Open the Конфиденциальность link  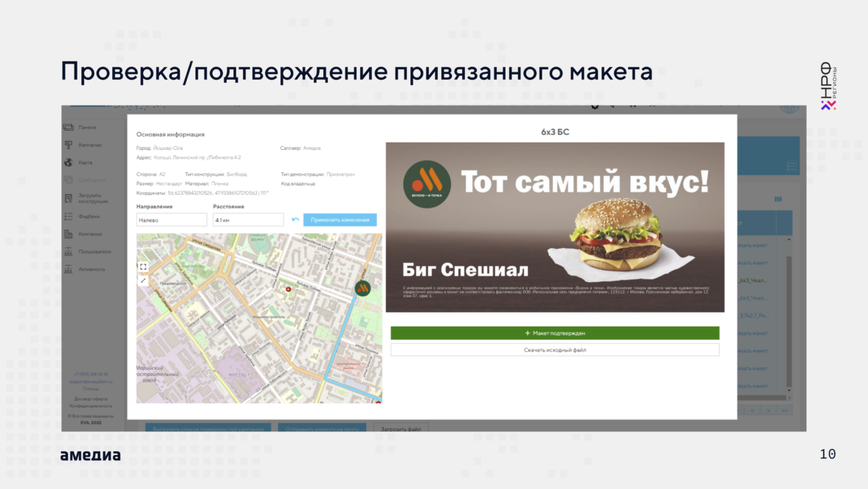point(91,406)
